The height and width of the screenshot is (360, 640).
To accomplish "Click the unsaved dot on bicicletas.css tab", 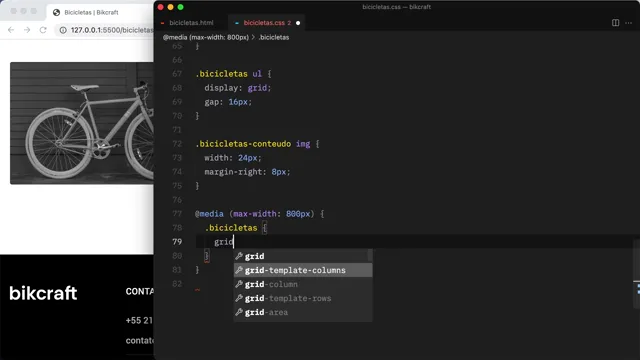I will pyautogui.click(x=298, y=23).
